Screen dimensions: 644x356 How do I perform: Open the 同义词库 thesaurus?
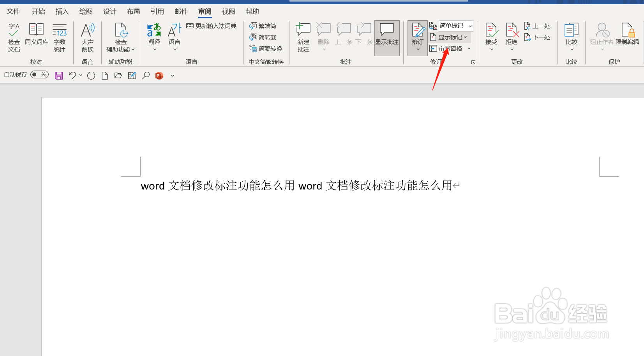coord(37,34)
